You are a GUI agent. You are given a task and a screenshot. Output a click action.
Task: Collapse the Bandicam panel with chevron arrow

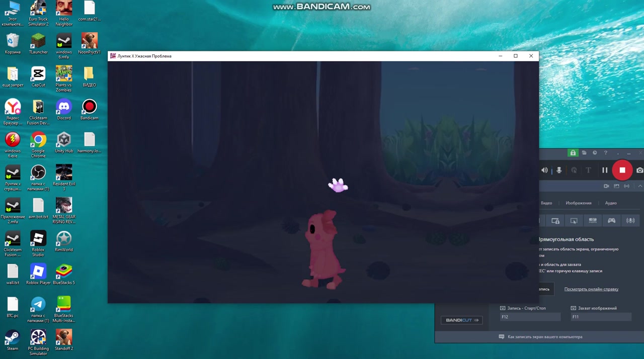[x=640, y=186]
